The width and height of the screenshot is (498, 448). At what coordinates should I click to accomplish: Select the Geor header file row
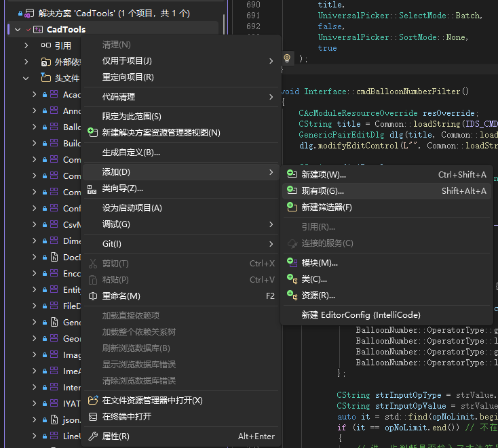click(45, 338)
